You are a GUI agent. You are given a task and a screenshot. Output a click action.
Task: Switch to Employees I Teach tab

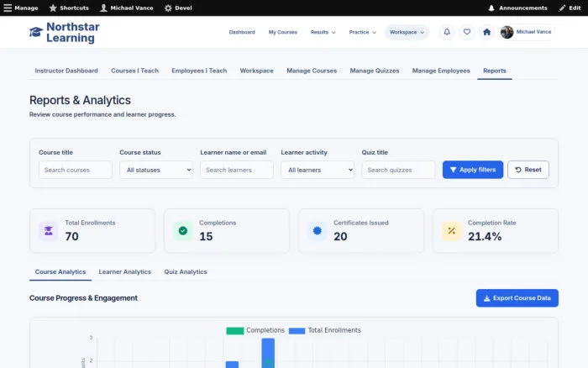click(x=199, y=71)
